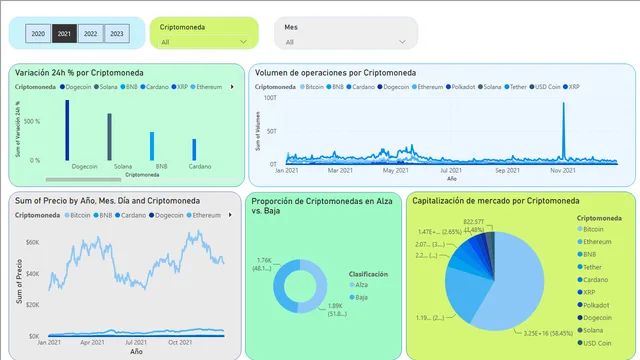
Task: Click XRP in Capitalización legend
Action: 586,292
